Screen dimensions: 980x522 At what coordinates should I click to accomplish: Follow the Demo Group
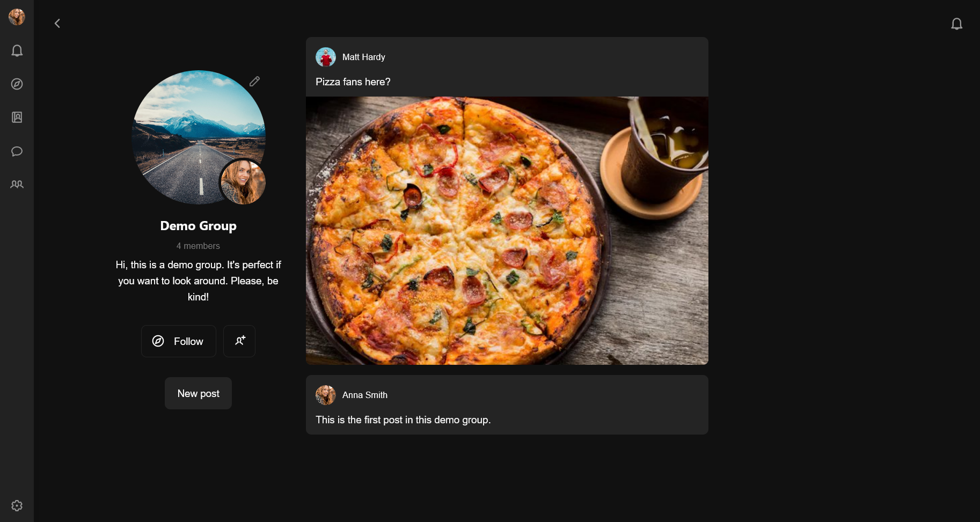point(179,341)
